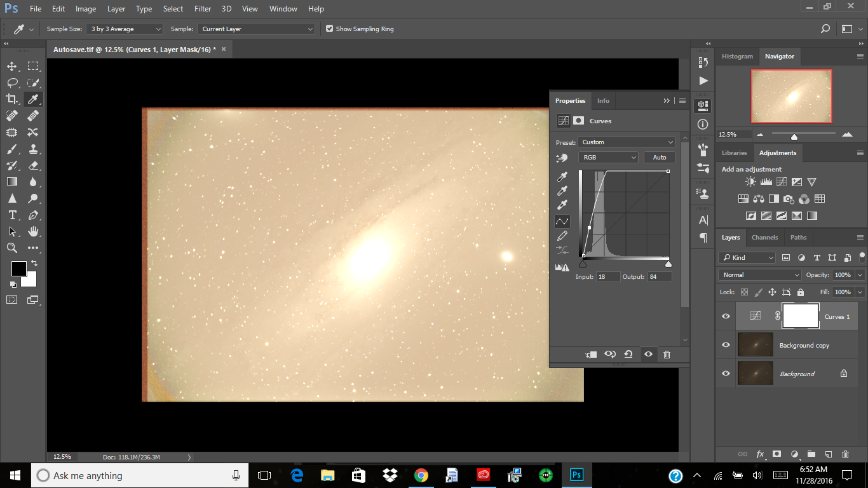Select the Crop tool

[12, 99]
